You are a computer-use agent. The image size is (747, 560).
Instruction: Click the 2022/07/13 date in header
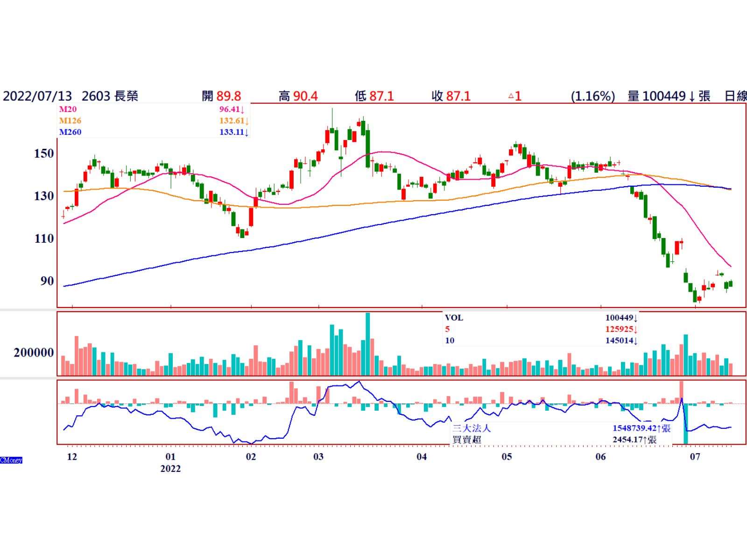coord(37,96)
